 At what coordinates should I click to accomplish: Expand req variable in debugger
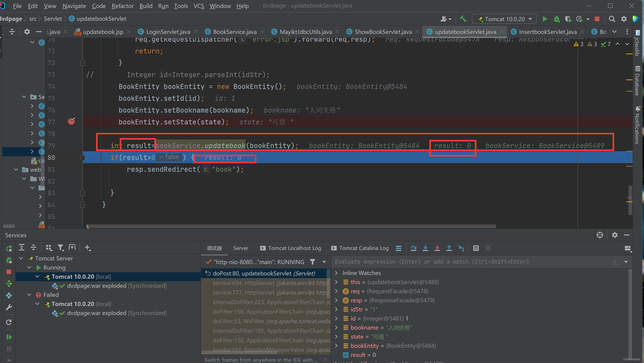point(336,291)
